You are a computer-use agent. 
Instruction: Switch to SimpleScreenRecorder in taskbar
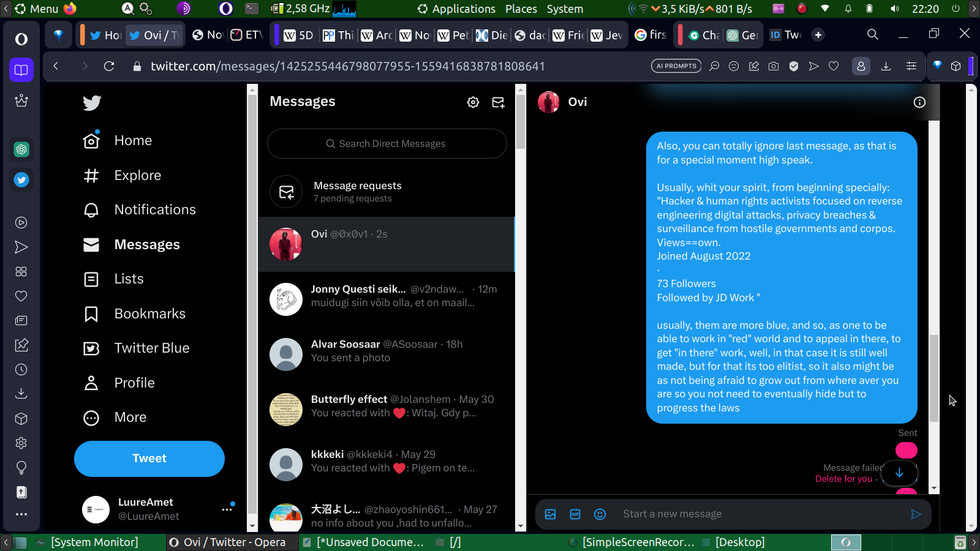pyautogui.click(x=632, y=542)
